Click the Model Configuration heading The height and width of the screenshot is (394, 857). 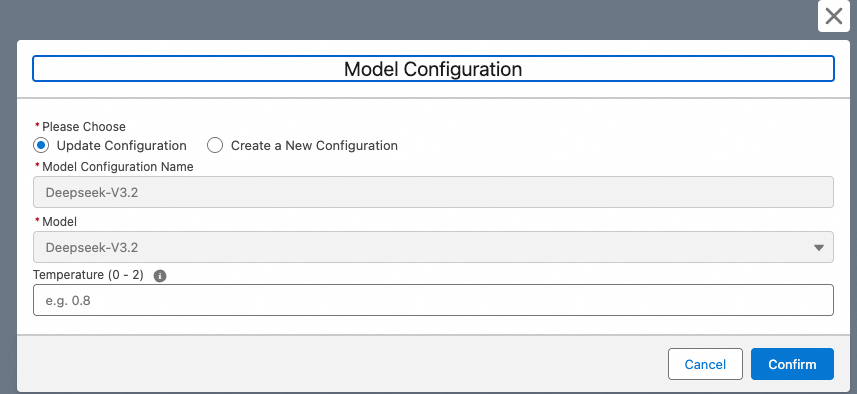pos(433,69)
